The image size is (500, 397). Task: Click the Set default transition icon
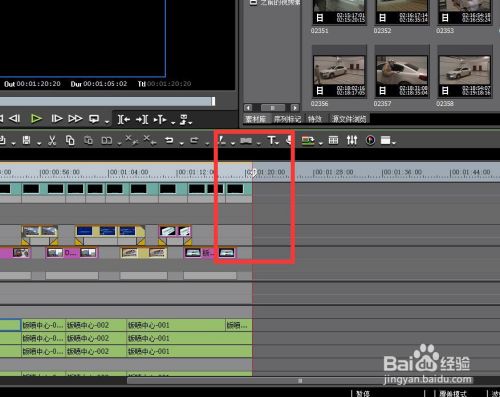[x=246, y=141]
